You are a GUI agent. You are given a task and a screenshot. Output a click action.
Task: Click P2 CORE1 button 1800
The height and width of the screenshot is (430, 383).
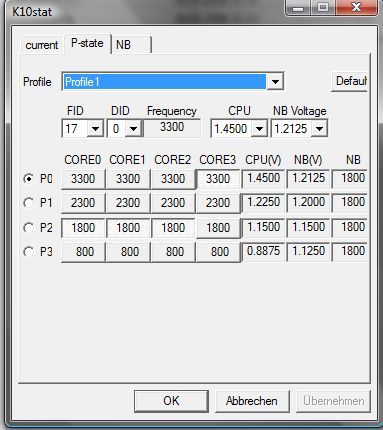pyautogui.click(x=128, y=228)
